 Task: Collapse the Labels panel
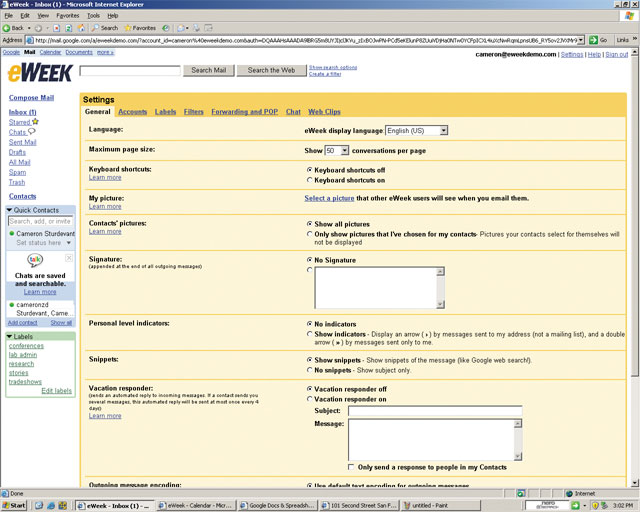(x=9, y=336)
